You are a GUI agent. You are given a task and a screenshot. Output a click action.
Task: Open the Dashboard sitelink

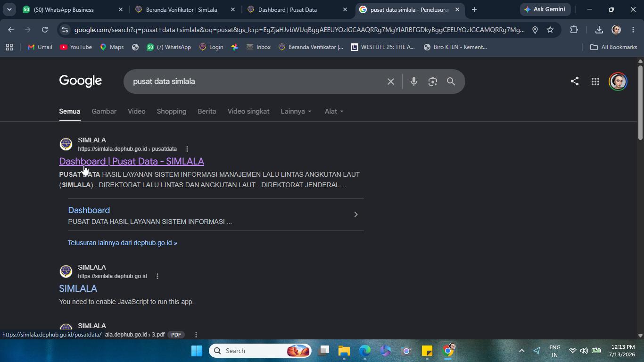(89, 210)
